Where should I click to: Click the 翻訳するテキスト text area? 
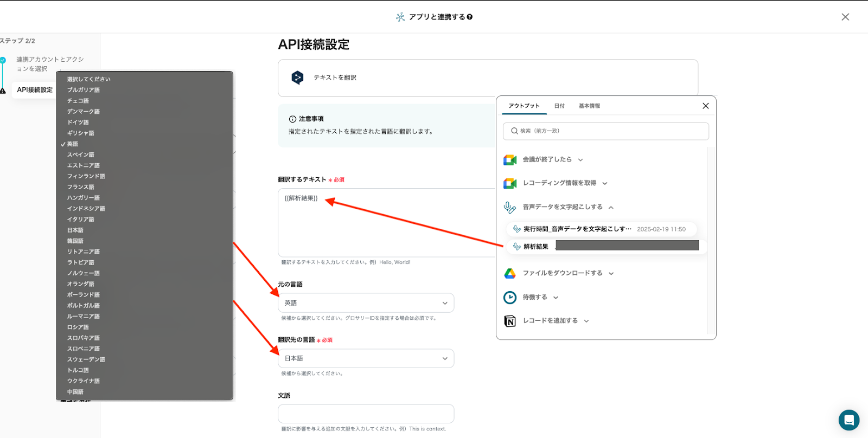(x=386, y=222)
